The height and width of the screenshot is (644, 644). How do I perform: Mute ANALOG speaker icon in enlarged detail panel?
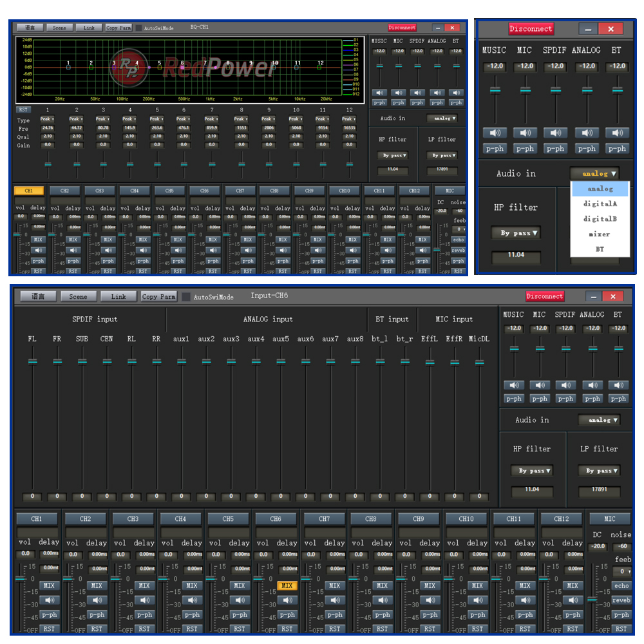tap(587, 133)
